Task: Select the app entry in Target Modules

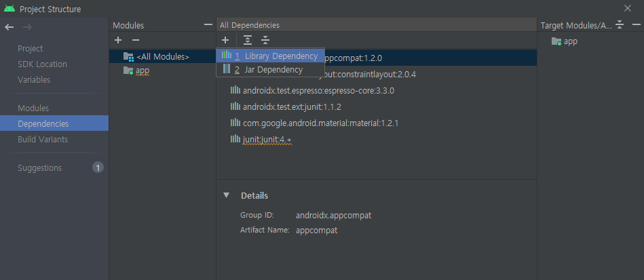Action: (571, 41)
